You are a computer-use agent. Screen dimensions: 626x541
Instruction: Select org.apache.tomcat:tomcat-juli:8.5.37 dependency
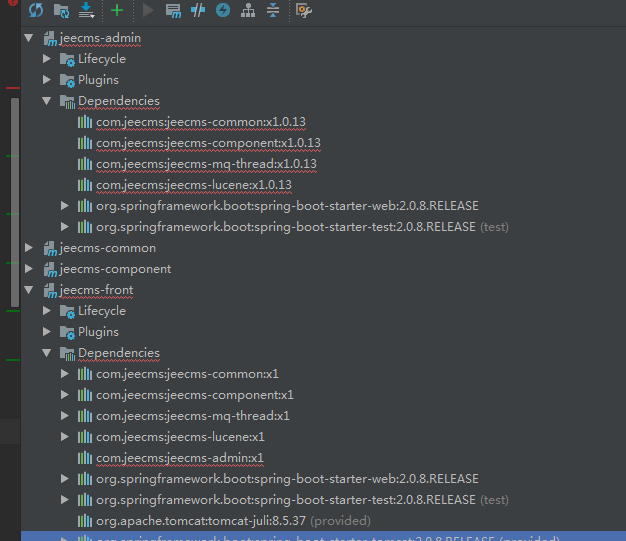coord(200,521)
